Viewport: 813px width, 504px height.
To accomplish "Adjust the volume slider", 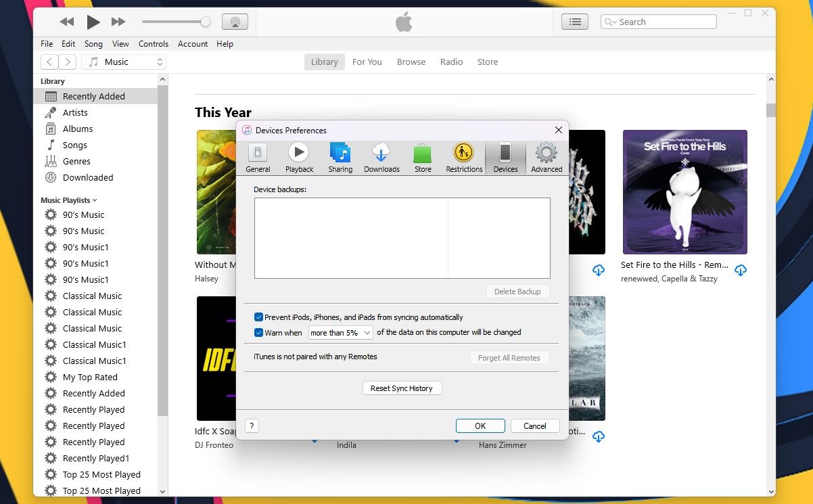I will point(176,21).
